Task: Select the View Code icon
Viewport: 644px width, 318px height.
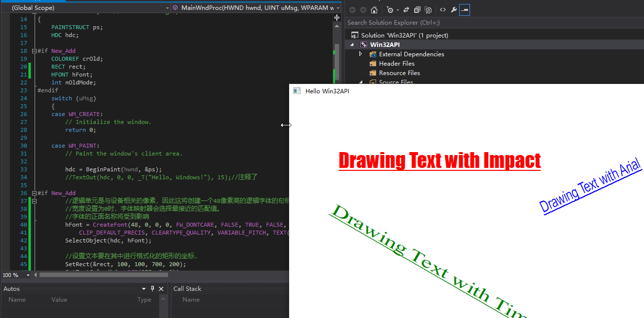Action: (443, 9)
